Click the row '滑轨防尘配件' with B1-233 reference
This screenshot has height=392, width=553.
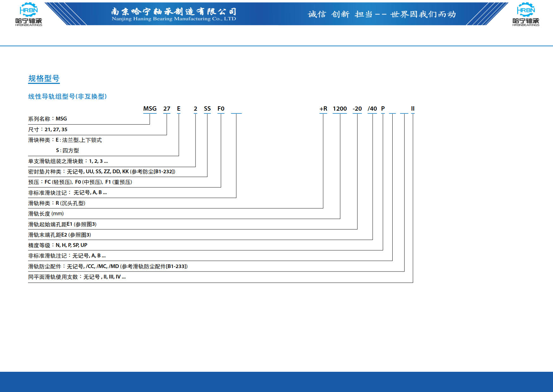click(108, 266)
